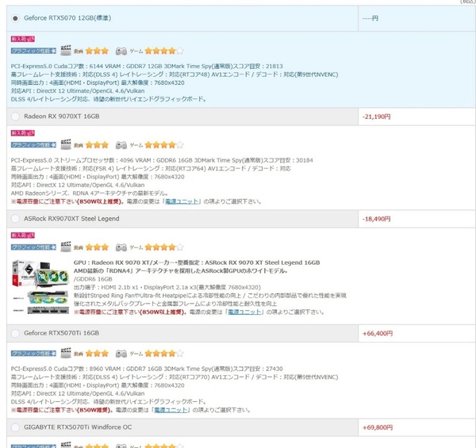This screenshot has width=476, height=448.
Task: Select the Geforce RTX5070 12GB radio button
Action: (x=15, y=18)
